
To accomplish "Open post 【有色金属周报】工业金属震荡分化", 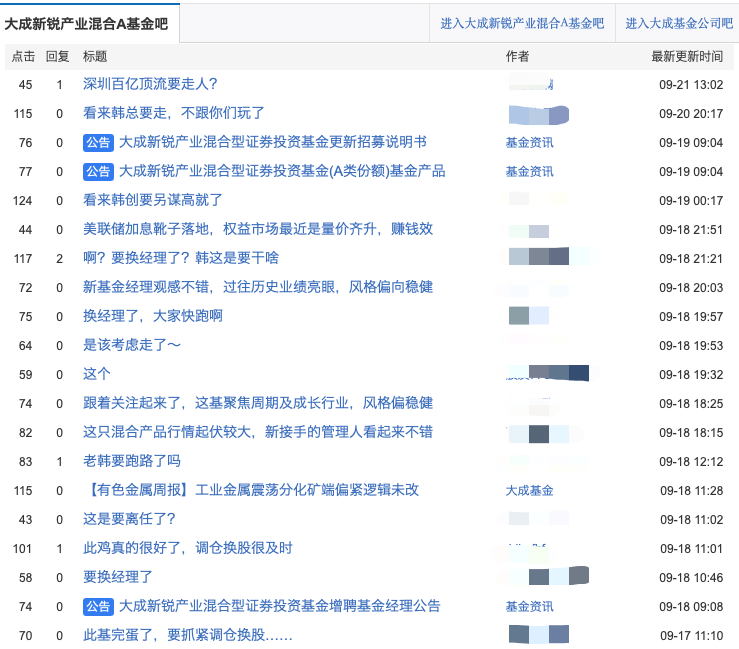I will pyautogui.click(x=251, y=490).
